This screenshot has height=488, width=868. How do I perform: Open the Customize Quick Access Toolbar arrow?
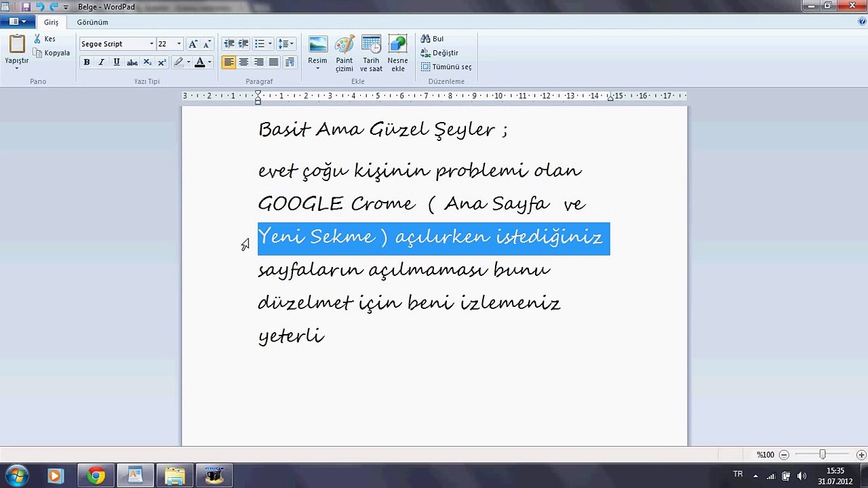pos(66,7)
